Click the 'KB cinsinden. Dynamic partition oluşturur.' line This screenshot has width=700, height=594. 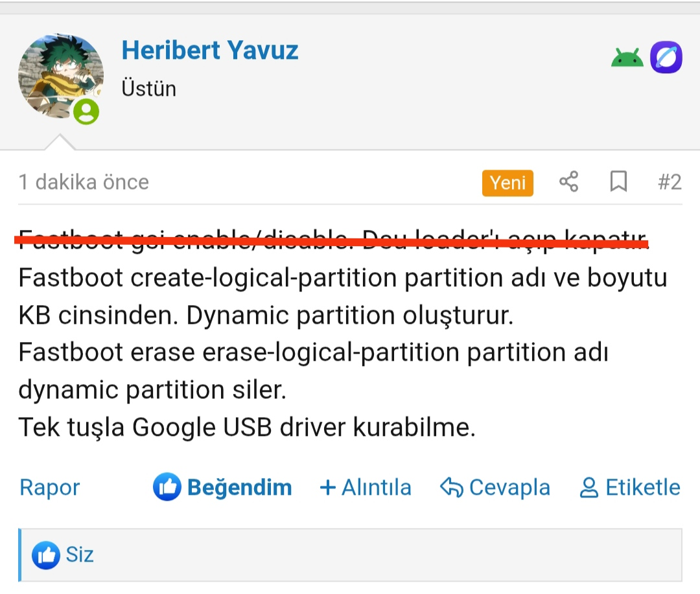coord(266,315)
